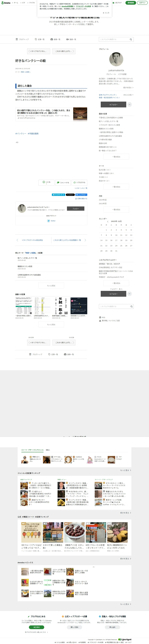Click the 新規登録 green button
Screen dimensions: 149x644
point(131,3)
